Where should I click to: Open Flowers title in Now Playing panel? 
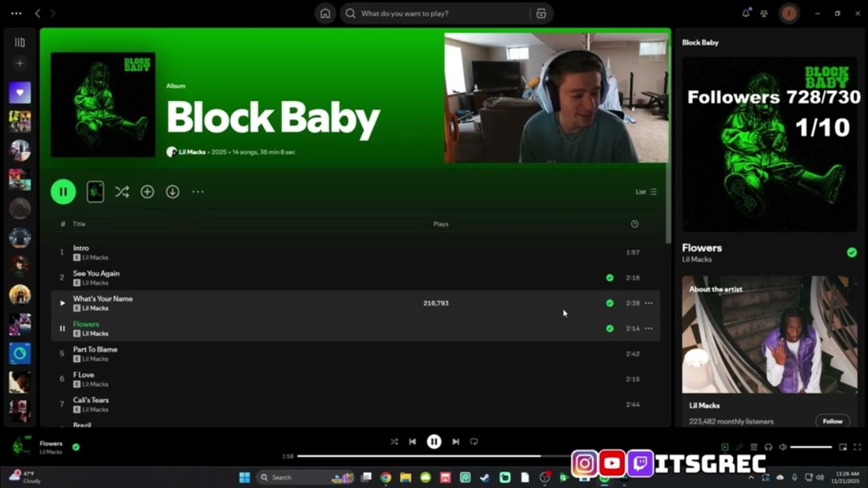(702, 248)
